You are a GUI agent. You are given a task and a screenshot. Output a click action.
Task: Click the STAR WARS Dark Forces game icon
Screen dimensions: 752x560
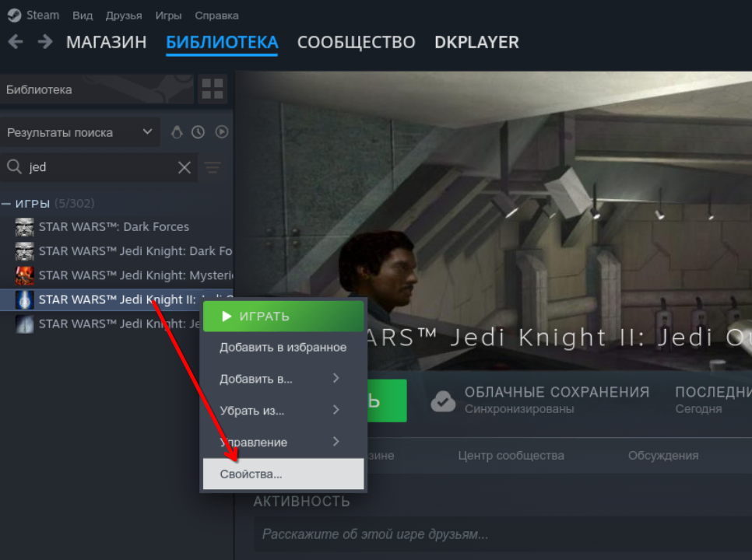[x=25, y=227]
